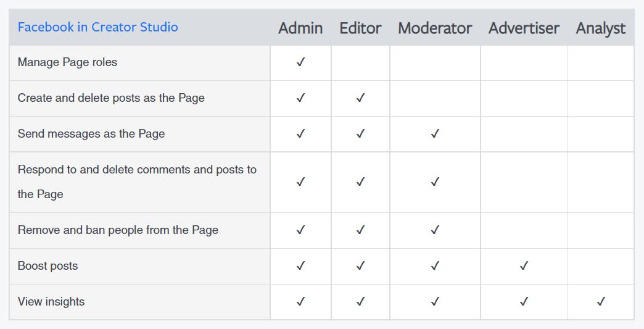Click the Editor checkmark for Create and delete posts
Screen dimensions: 644x329
pos(361,98)
